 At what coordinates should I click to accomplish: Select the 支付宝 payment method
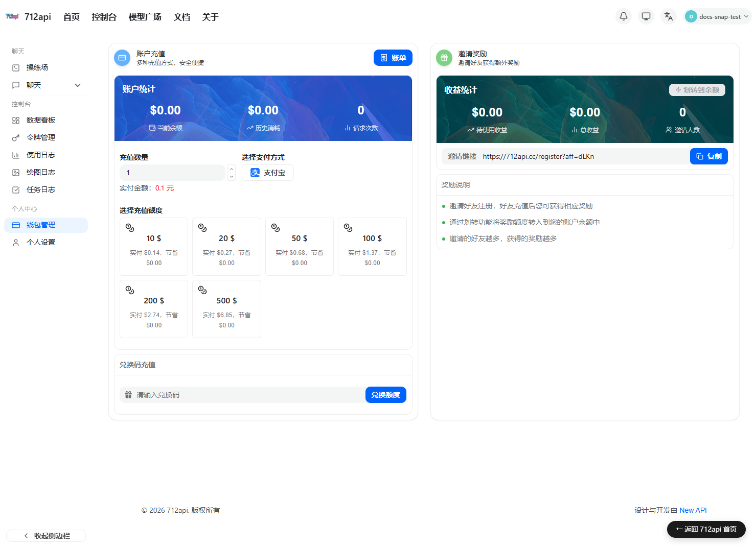point(268,173)
